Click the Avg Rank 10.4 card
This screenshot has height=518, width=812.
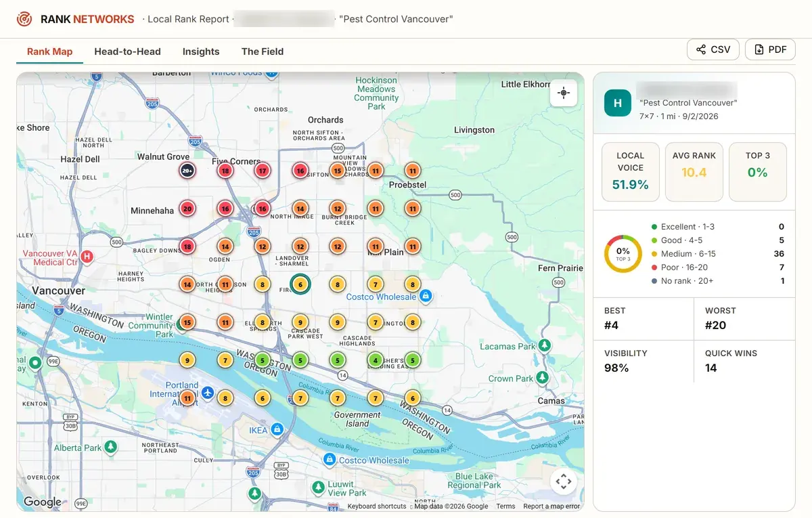pos(694,172)
